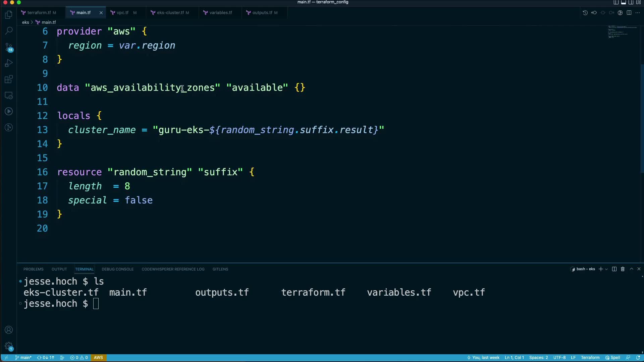Switch to eks-cluster.tf tab
This screenshot has width=644, height=362.
click(x=170, y=13)
